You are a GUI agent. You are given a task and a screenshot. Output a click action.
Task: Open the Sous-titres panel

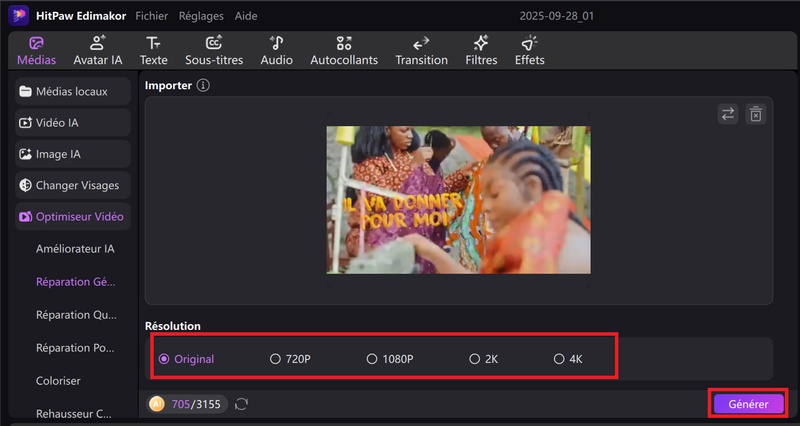214,51
